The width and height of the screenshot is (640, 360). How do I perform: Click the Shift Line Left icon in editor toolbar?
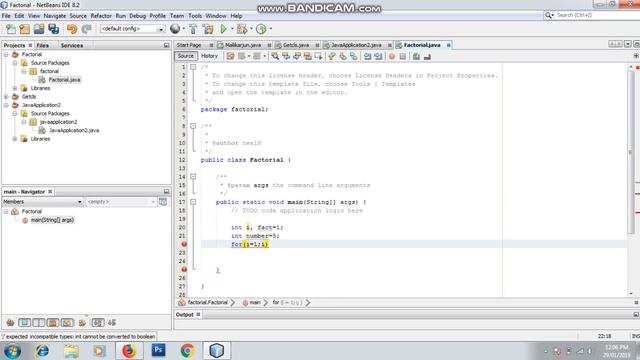[367, 56]
